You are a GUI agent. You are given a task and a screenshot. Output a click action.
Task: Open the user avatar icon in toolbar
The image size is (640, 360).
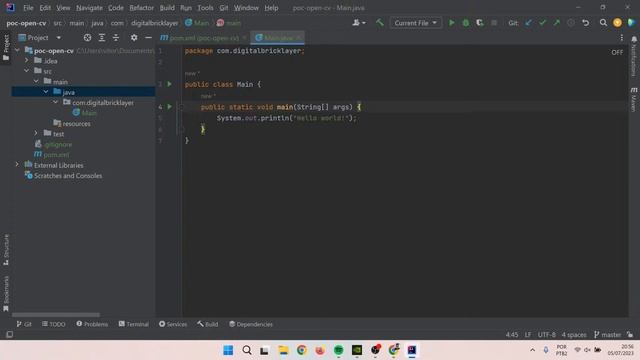pos(617,23)
